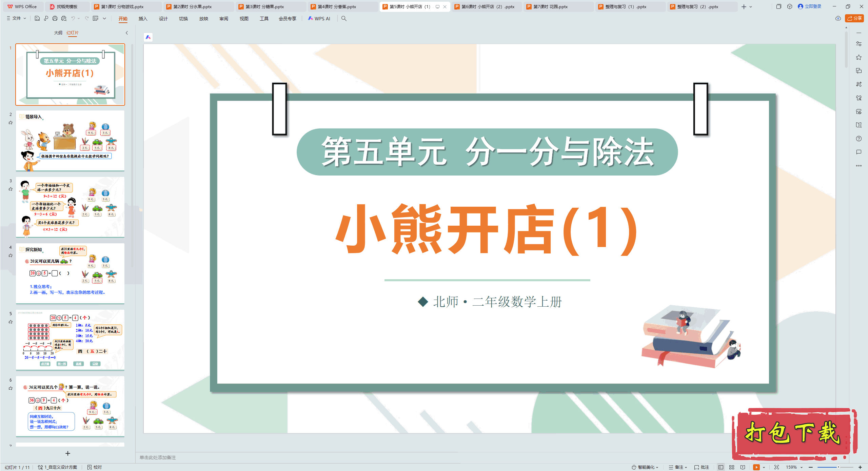
Task: Click the save icon in toolbar
Action: tap(37, 19)
